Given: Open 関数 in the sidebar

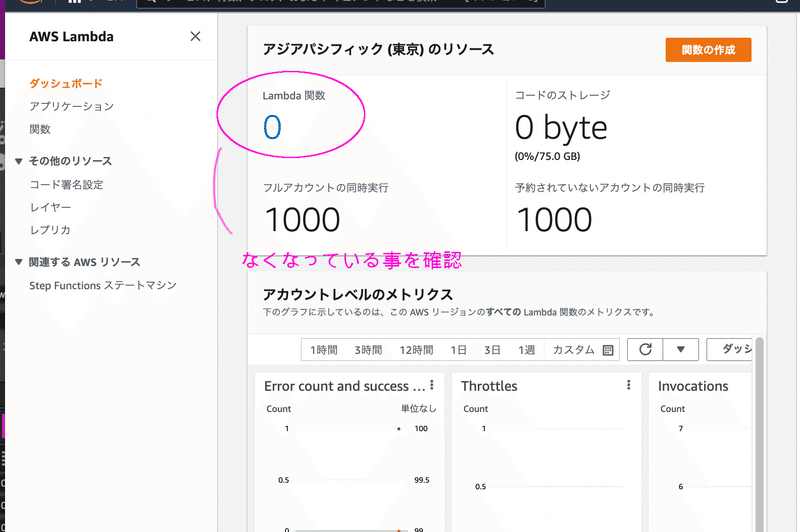Looking at the screenshot, I should (40, 129).
